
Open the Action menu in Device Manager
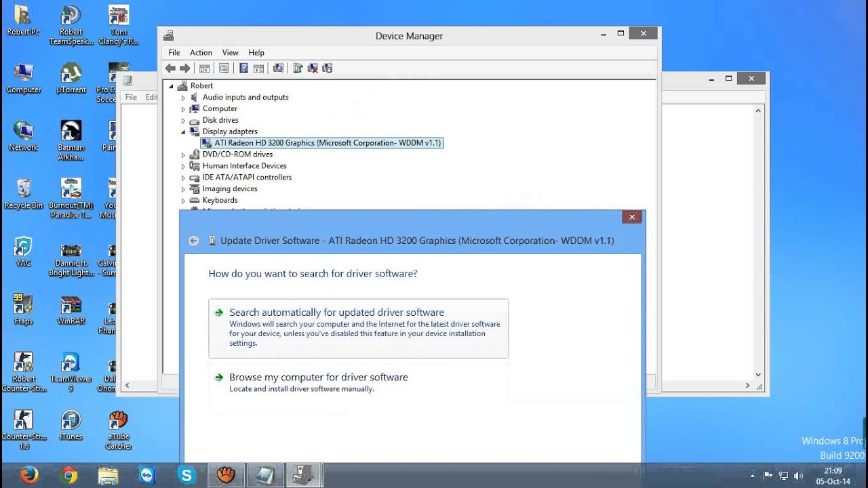pyautogui.click(x=201, y=53)
